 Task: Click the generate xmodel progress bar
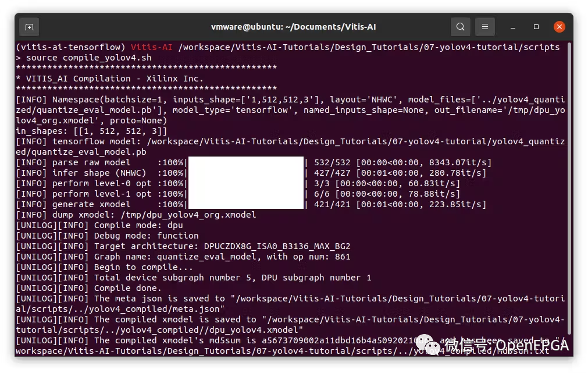(x=245, y=204)
